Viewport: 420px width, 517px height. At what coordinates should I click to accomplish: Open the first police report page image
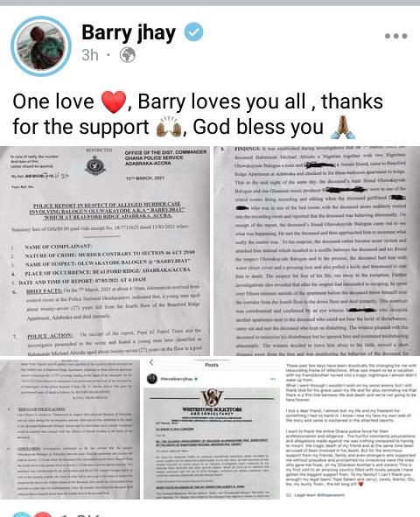[x=105, y=250]
